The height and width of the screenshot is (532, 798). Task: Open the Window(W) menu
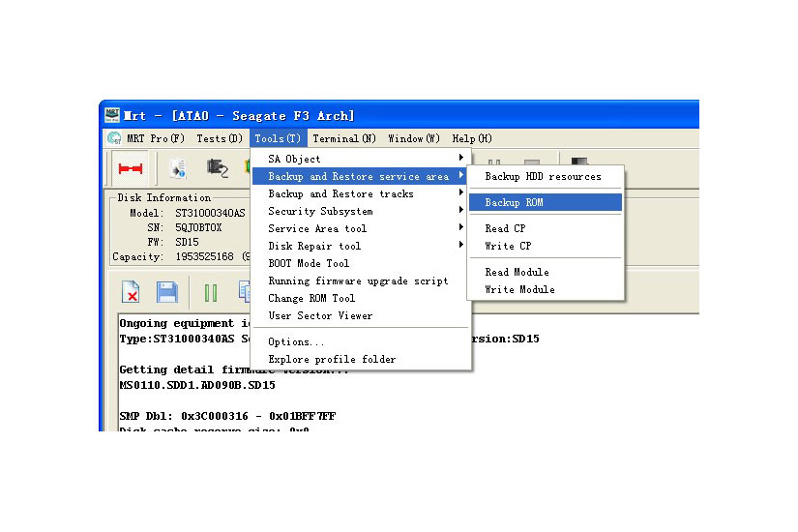pos(413,138)
